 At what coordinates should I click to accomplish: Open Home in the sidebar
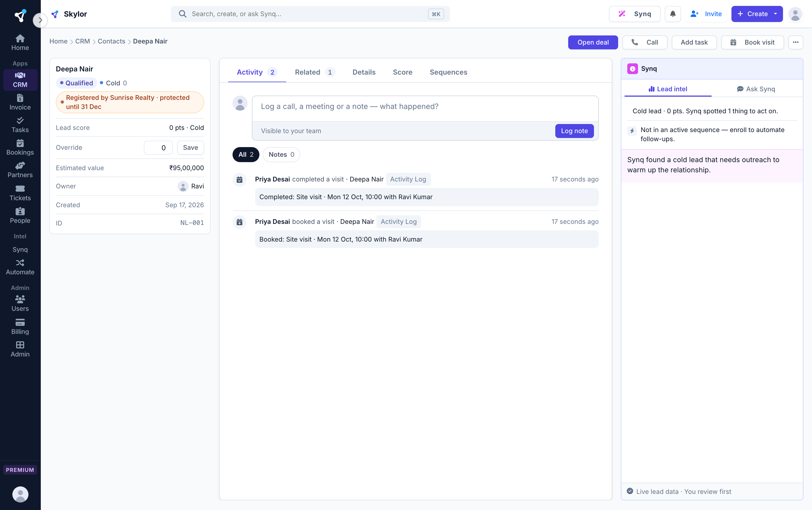pos(20,42)
